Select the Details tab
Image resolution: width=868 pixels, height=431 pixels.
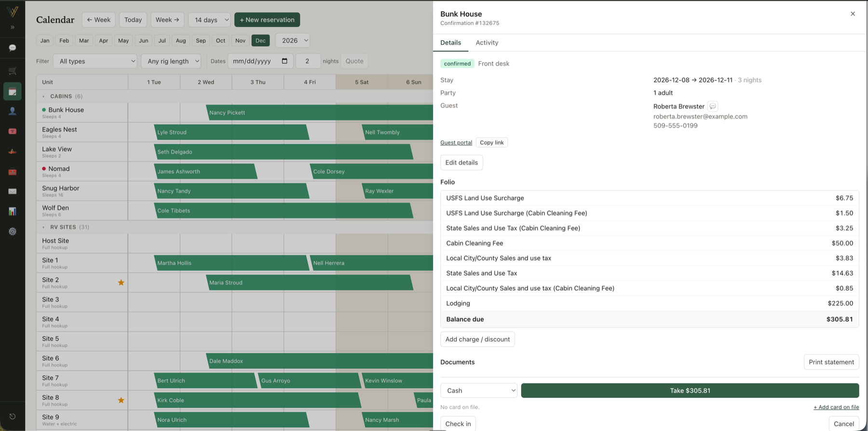click(450, 42)
